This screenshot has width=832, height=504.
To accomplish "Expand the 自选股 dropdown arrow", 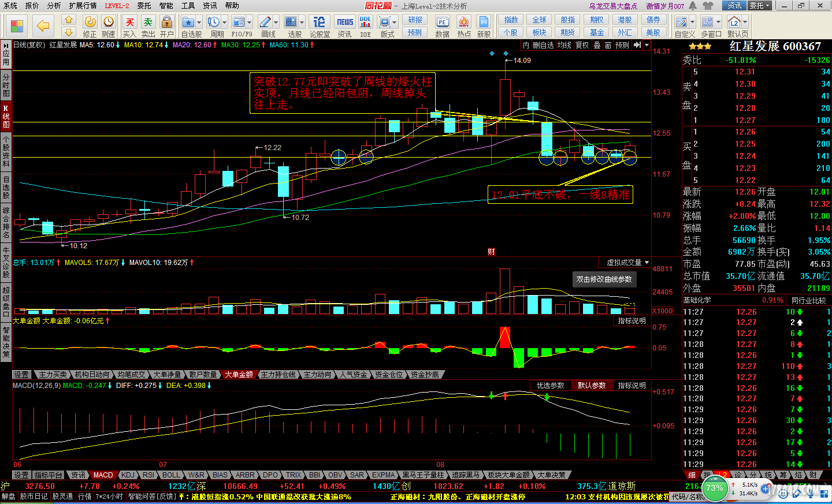I will tap(199, 23).
